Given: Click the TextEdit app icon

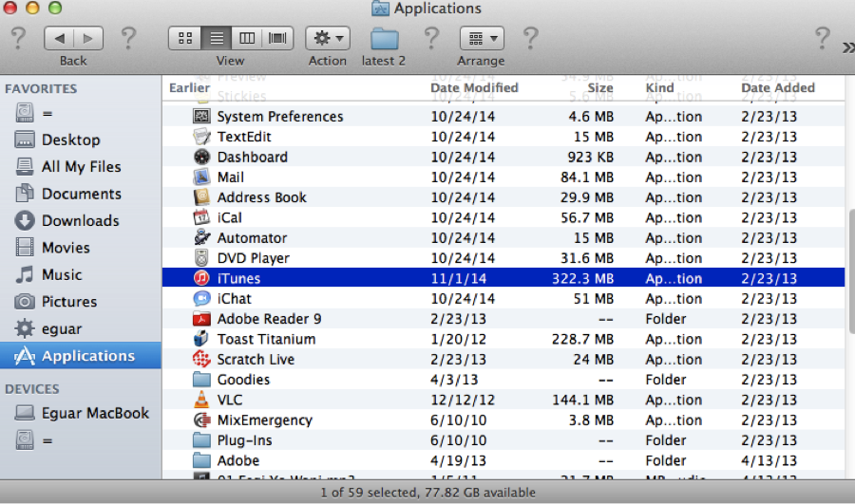Looking at the screenshot, I should pyautogui.click(x=201, y=137).
